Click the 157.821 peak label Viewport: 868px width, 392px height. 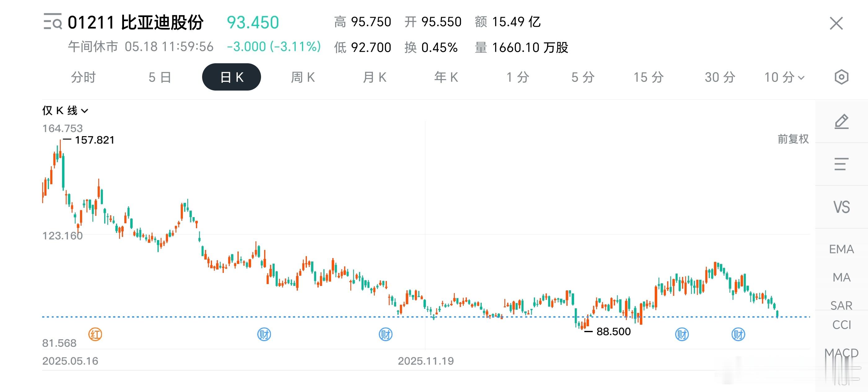94,140
